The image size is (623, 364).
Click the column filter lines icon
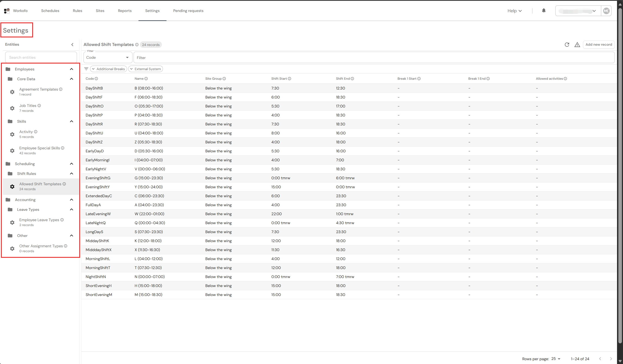86,69
